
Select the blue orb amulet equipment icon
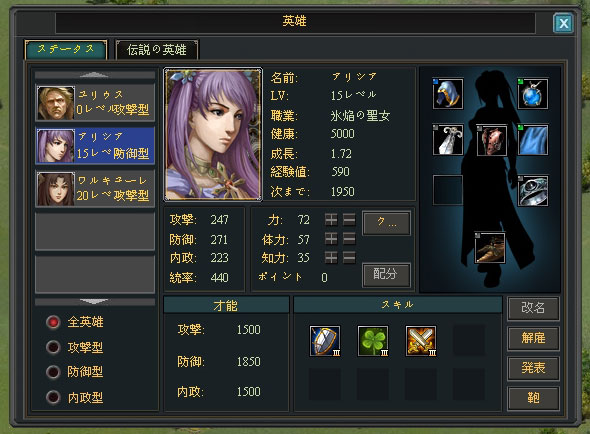click(x=532, y=94)
